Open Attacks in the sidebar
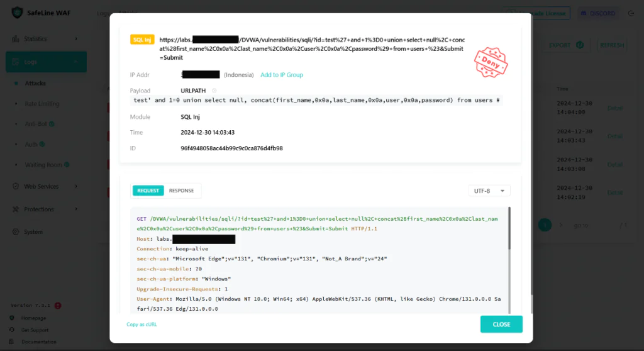Screen dimensions: 644x351 tap(35, 83)
